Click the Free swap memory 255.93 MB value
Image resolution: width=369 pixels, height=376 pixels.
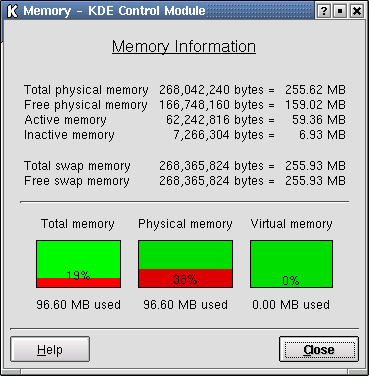click(315, 181)
